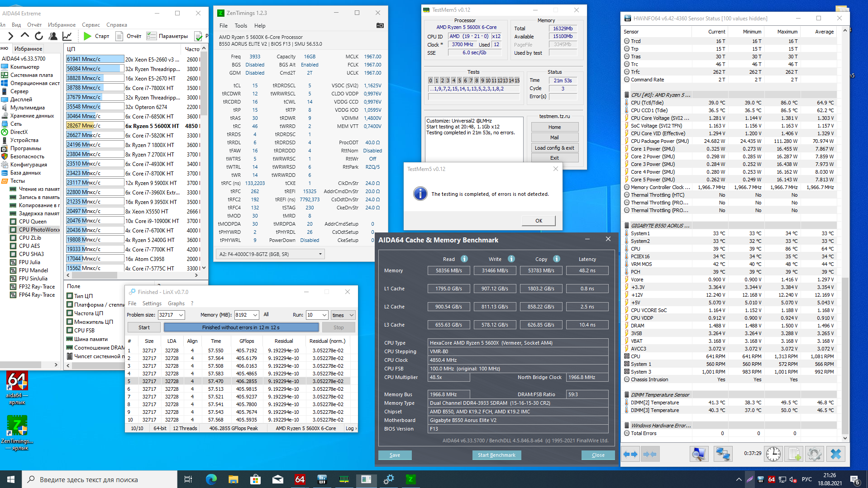Screen dimensions: 868x488
Task: Open Параметры in the AIDA64 toolbar
Action: pos(167,36)
